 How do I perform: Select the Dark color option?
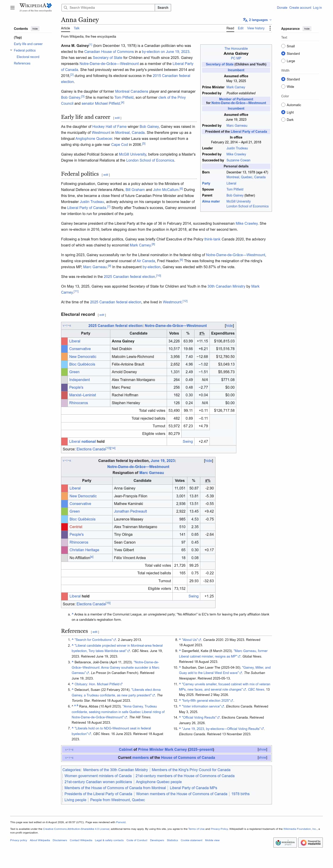tap(283, 120)
